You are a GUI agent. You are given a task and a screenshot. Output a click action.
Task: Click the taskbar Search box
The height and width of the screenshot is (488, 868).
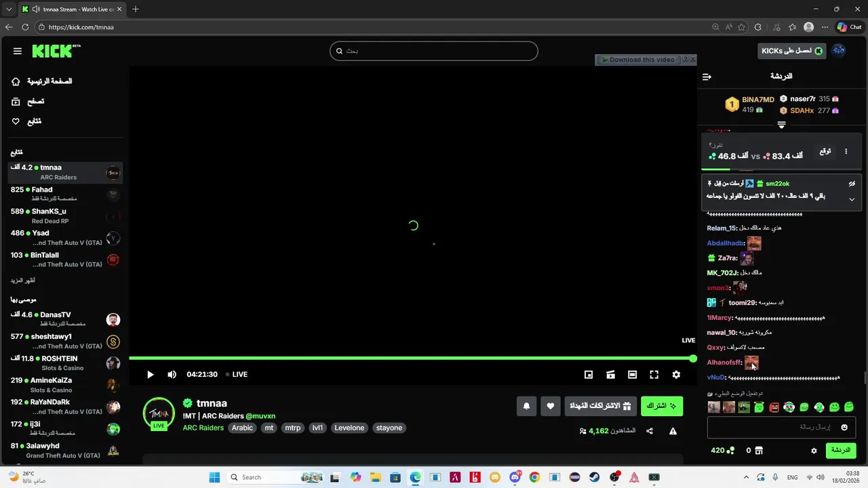tap(274, 477)
